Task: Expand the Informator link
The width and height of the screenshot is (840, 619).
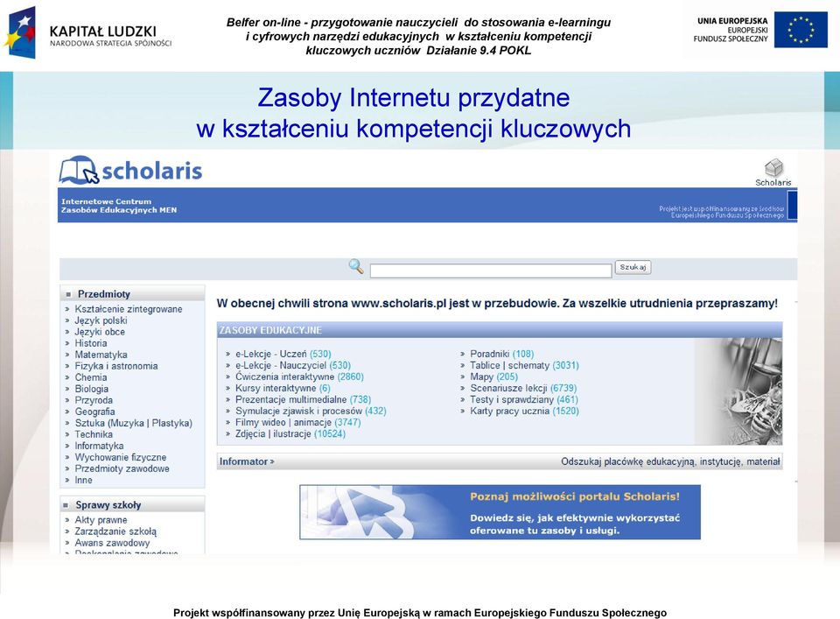Action: tap(247, 461)
